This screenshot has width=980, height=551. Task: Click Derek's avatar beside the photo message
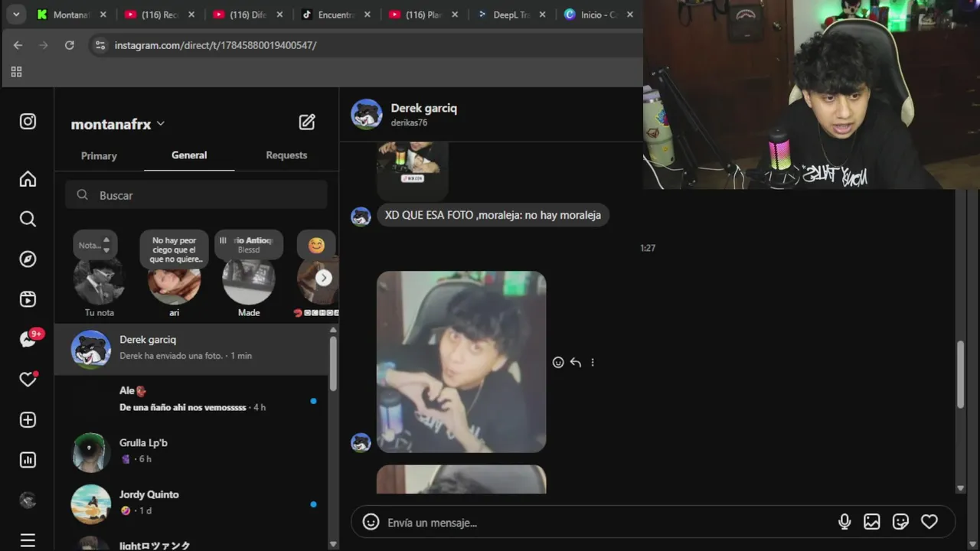tap(361, 442)
